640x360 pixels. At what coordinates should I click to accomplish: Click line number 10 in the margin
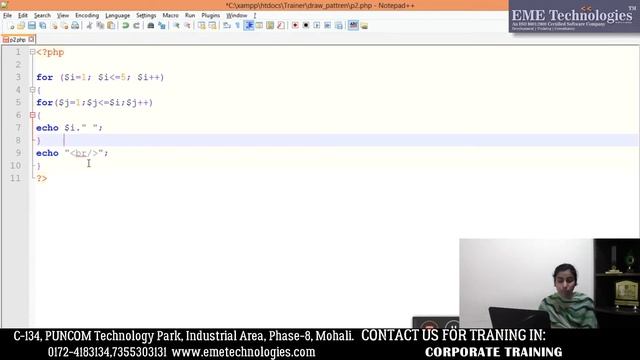(x=16, y=165)
